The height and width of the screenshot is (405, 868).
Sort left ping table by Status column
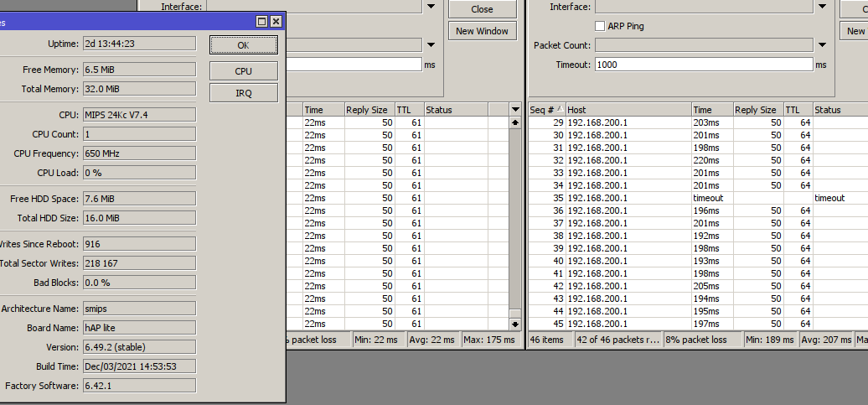[x=456, y=110]
